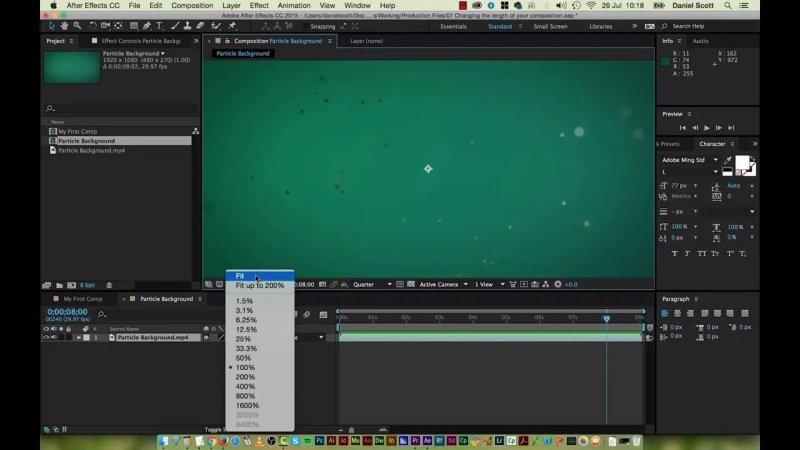Select the Selection arrow tool

(x=52, y=26)
